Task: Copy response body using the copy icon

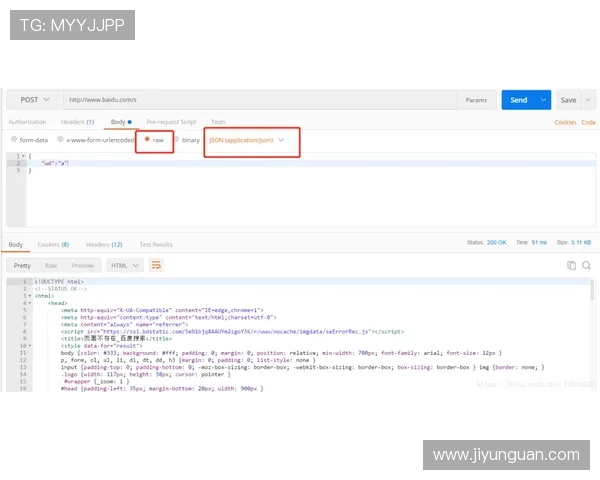Action: (x=572, y=265)
